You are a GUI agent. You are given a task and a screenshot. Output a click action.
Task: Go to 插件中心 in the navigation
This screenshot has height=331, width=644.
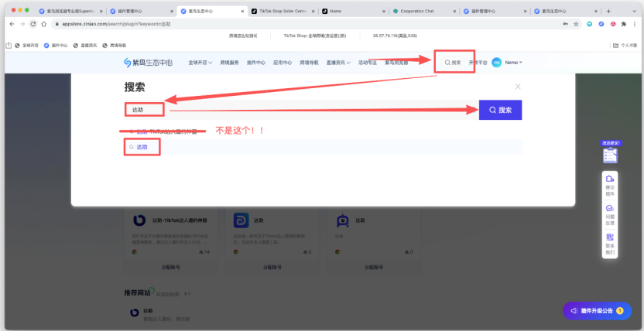[x=255, y=62]
